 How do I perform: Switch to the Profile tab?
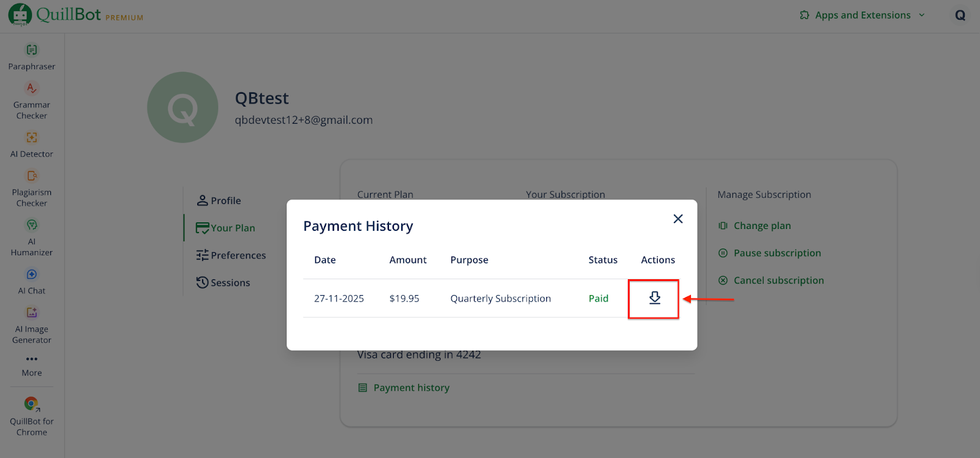219,201
